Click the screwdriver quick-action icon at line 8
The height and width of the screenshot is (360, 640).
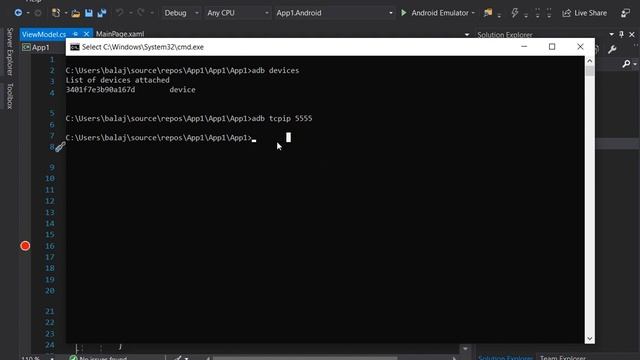tap(60, 147)
